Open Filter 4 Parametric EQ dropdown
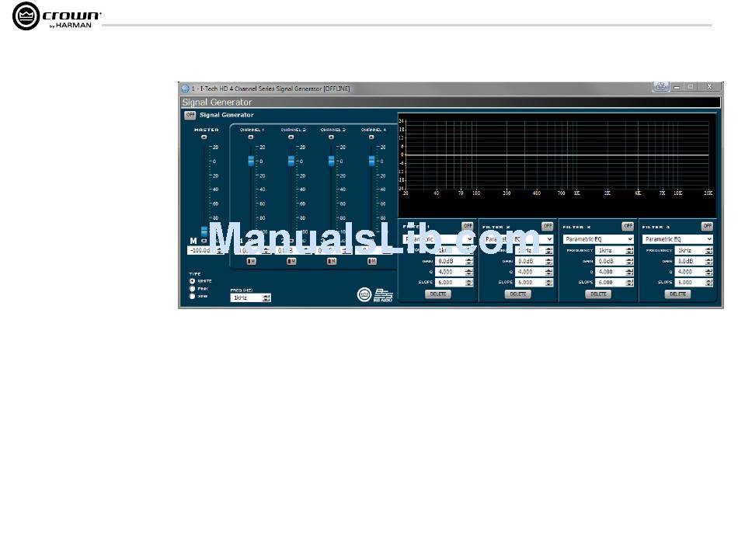738x560 pixels. [x=677, y=239]
